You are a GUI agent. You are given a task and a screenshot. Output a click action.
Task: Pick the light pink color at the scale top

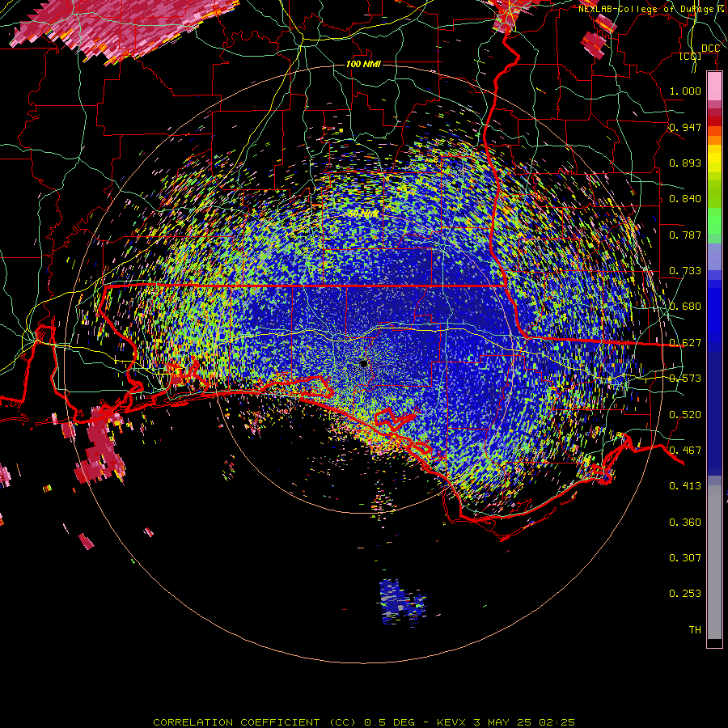pyautogui.click(x=714, y=86)
